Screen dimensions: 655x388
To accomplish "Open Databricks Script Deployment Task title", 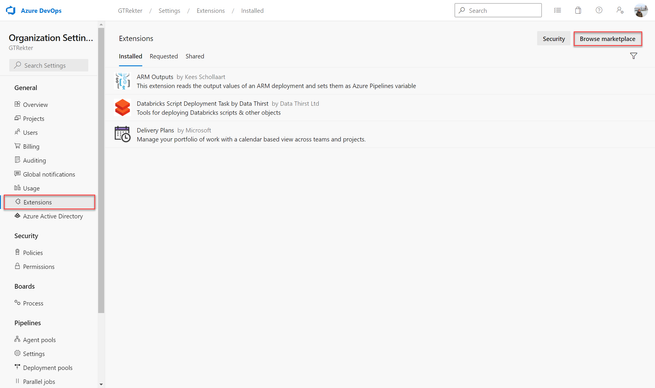I will [203, 104].
